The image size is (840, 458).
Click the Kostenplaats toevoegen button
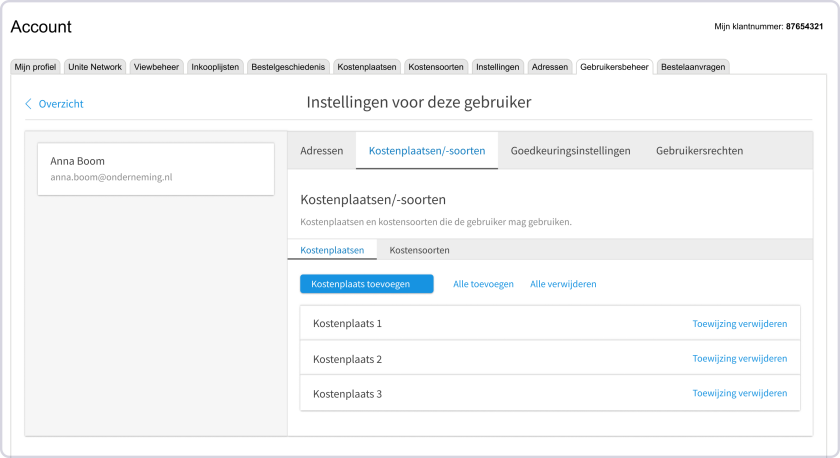tap(367, 284)
